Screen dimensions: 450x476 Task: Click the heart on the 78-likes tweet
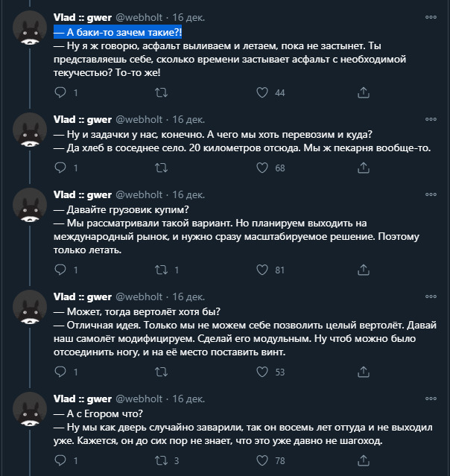coord(262,461)
